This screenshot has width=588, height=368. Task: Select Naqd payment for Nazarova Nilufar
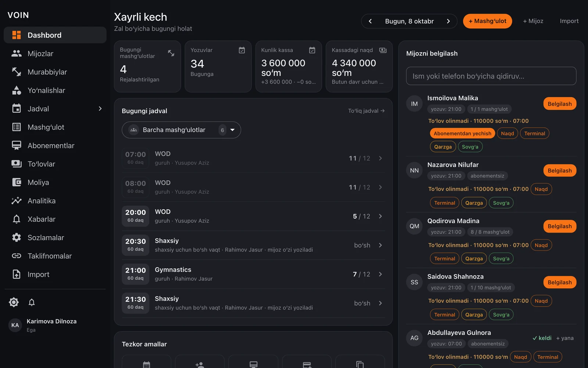coord(541,189)
